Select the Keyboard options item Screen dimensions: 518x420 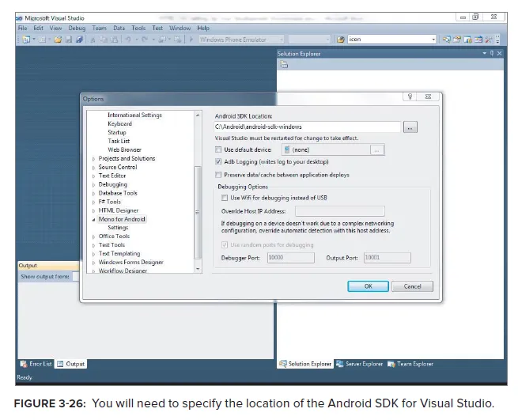tap(119, 123)
